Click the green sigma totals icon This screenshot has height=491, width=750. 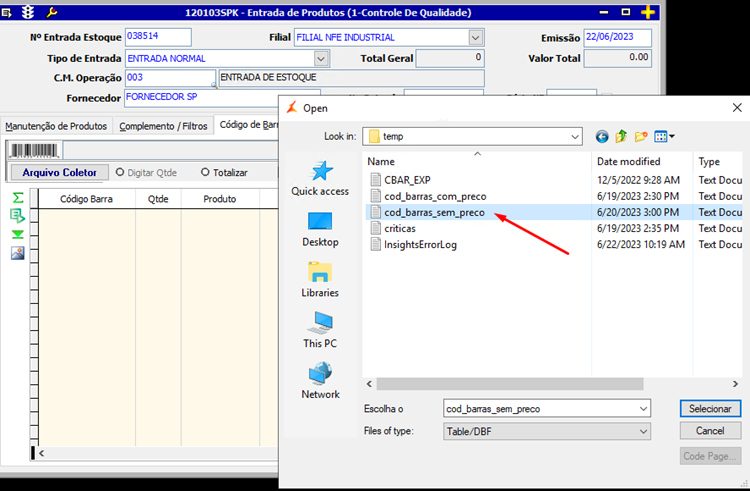click(x=18, y=197)
